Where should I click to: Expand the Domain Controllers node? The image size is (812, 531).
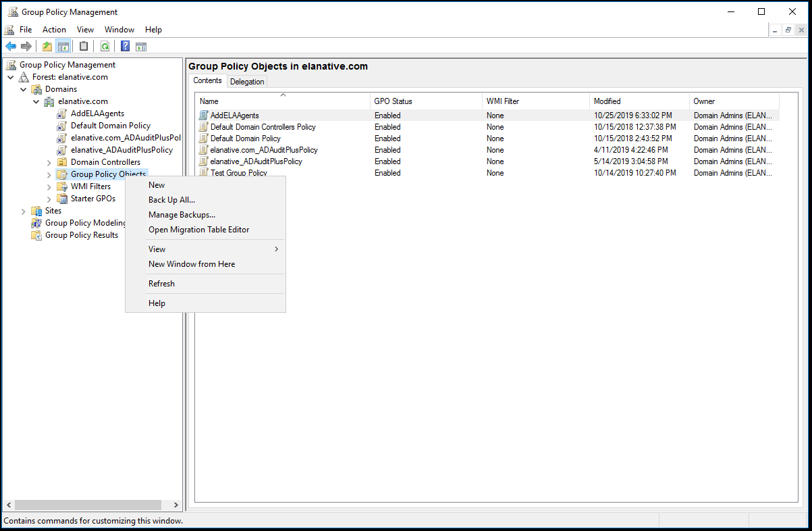coord(49,162)
